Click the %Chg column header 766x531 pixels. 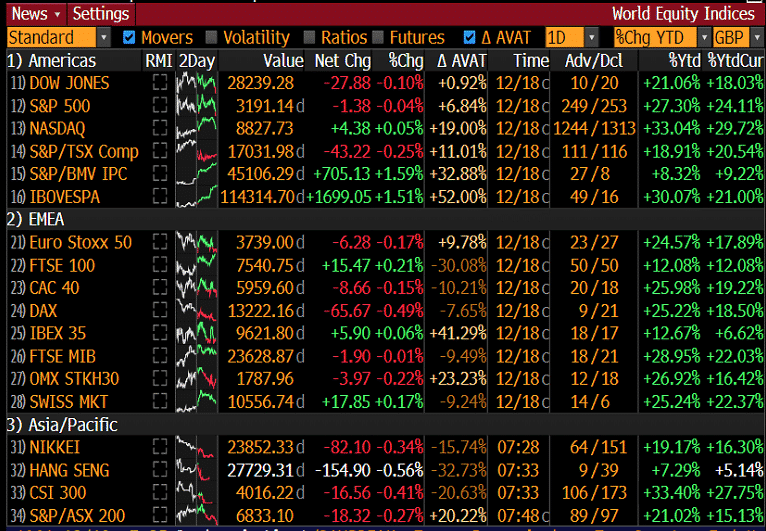(x=405, y=61)
